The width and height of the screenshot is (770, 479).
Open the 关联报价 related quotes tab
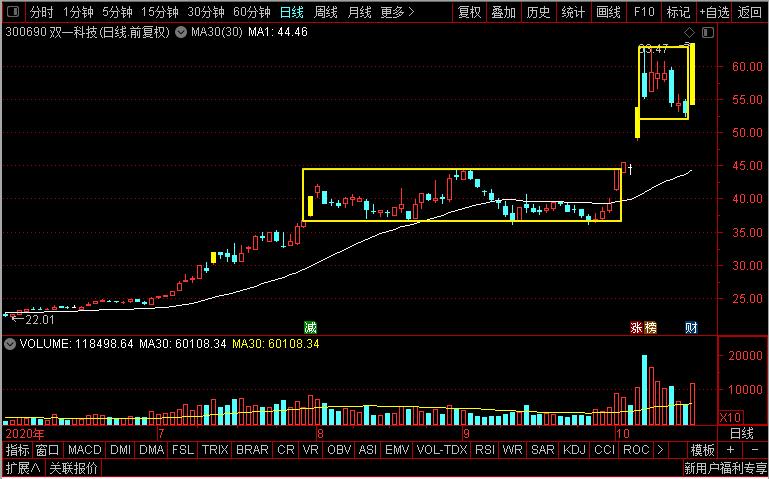74,468
